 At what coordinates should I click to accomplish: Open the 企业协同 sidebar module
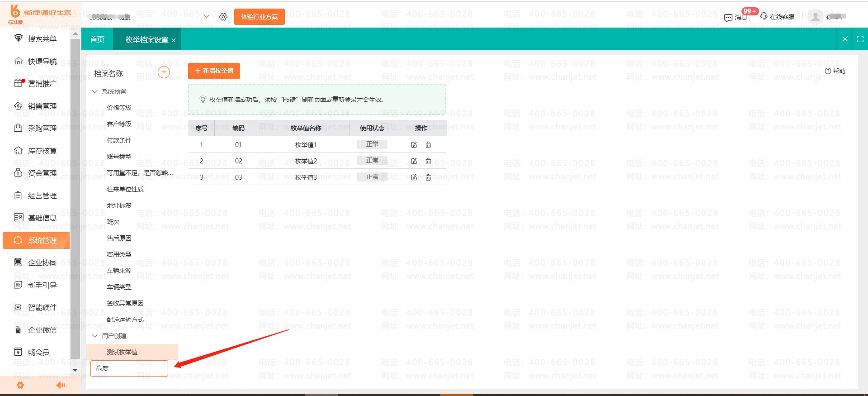[x=35, y=262]
